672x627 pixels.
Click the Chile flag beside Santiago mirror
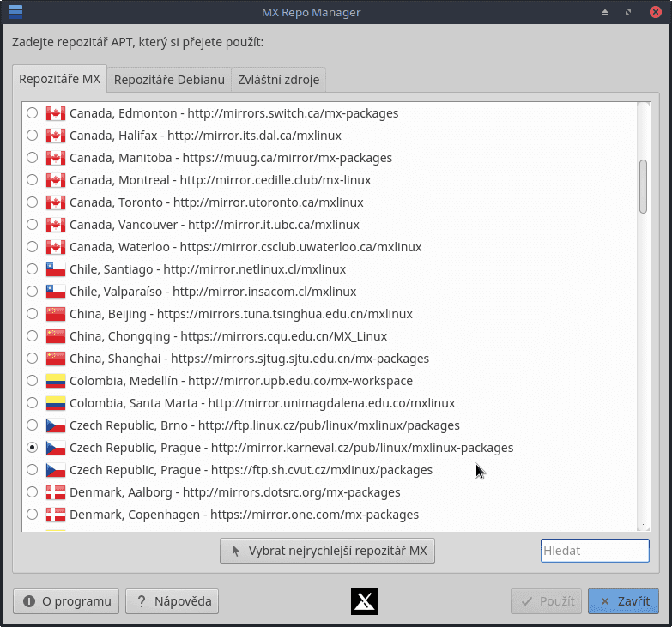tap(56, 269)
